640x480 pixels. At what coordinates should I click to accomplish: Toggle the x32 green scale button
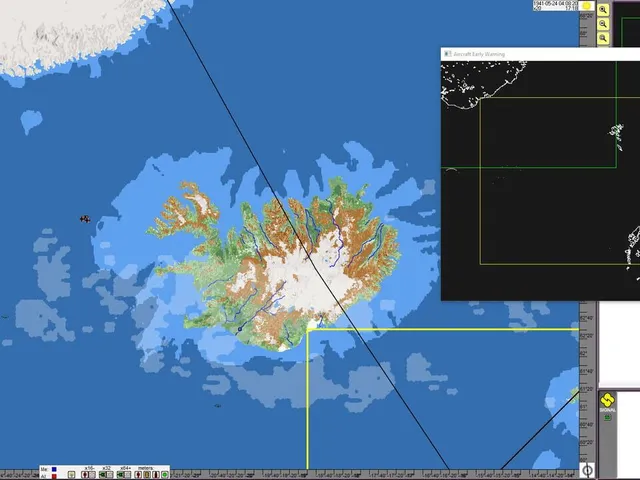(102, 475)
